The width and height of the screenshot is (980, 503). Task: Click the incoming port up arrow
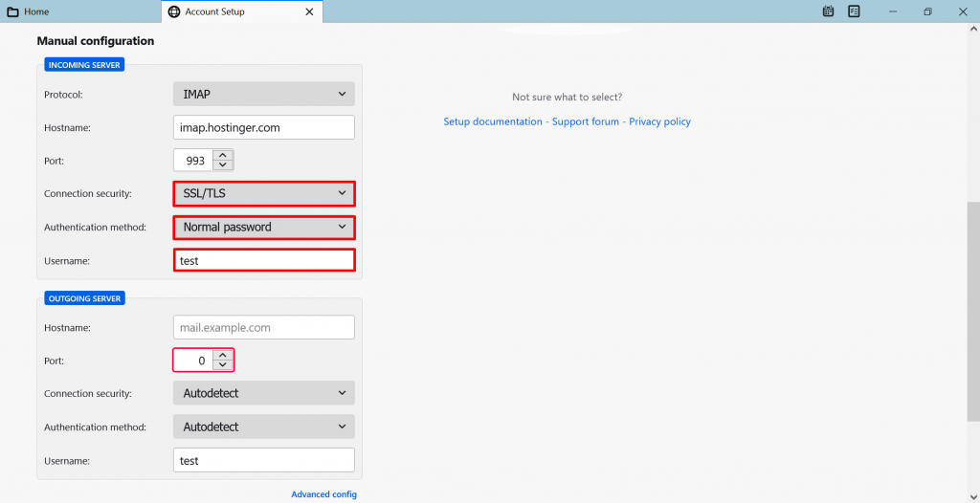(x=223, y=155)
